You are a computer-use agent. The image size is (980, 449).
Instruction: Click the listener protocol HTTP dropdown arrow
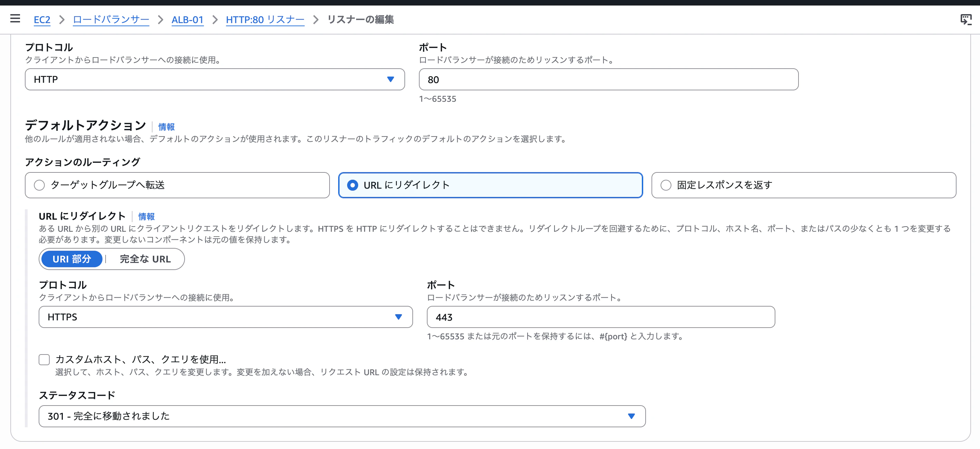[x=390, y=79]
